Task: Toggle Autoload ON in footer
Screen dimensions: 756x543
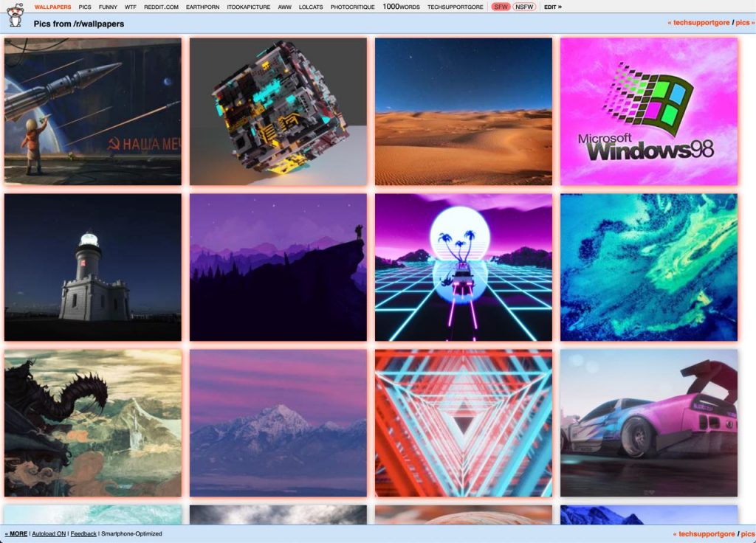Action: [x=49, y=534]
